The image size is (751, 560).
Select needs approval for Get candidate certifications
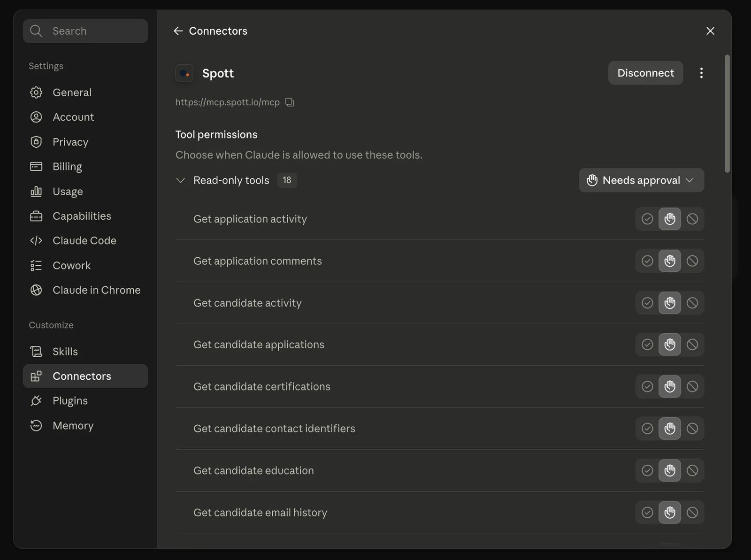670,387
